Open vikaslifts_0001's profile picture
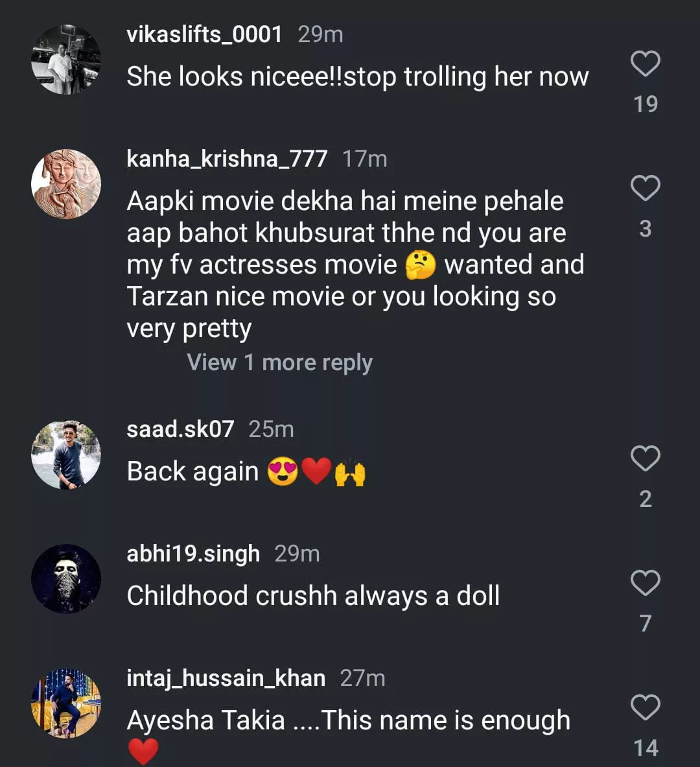The image size is (700, 767). click(66, 60)
